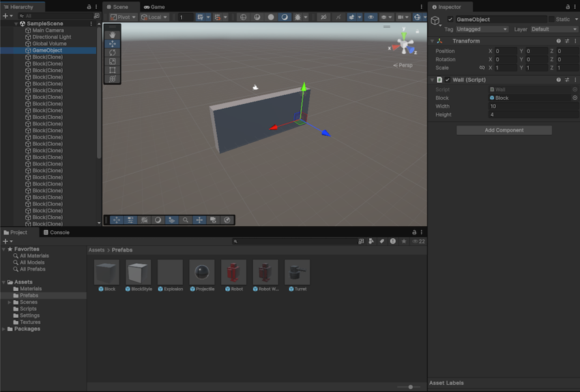Viewport: 580px width, 392px height.
Task: Open the Tag dropdown showing Untagged
Action: coord(482,29)
